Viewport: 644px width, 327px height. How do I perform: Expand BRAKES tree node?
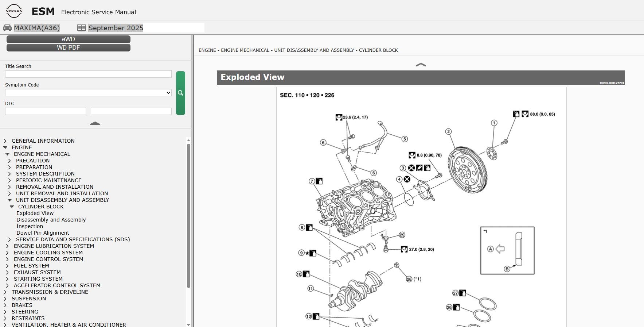5,305
